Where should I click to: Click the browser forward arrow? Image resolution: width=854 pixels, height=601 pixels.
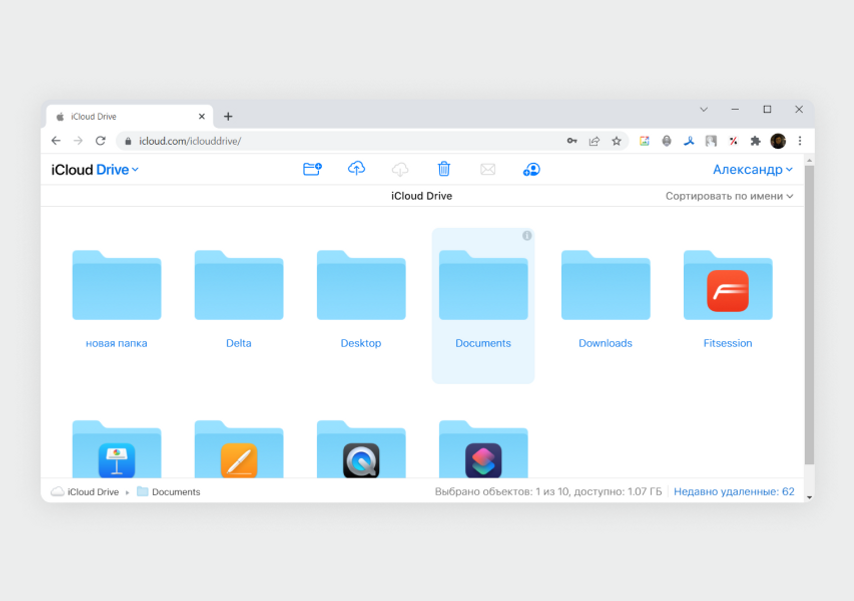pos(78,141)
